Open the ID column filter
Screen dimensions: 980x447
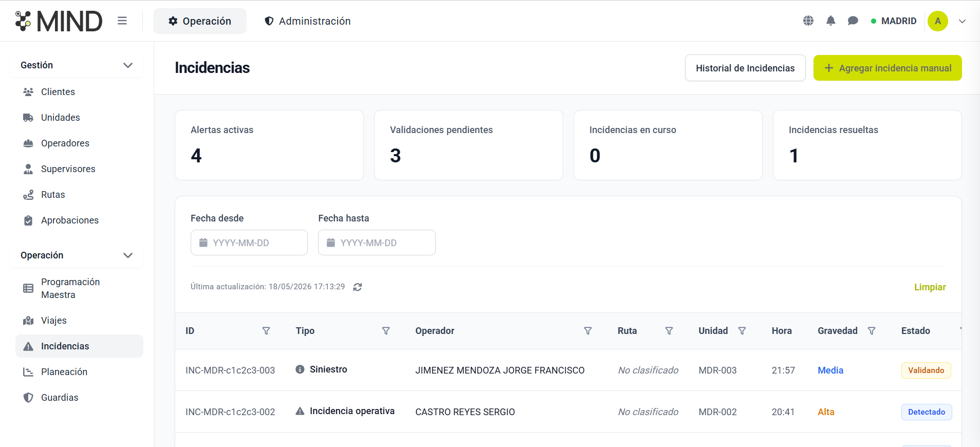point(266,331)
